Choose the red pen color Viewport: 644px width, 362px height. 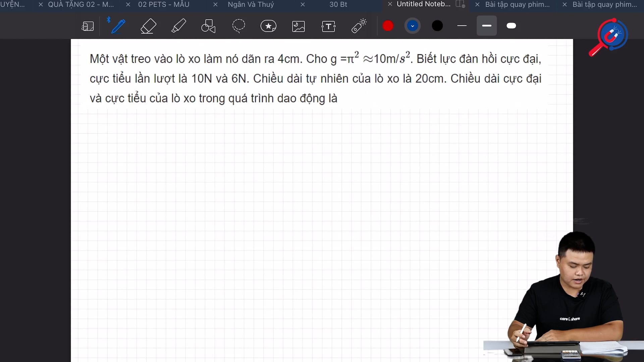(388, 26)
